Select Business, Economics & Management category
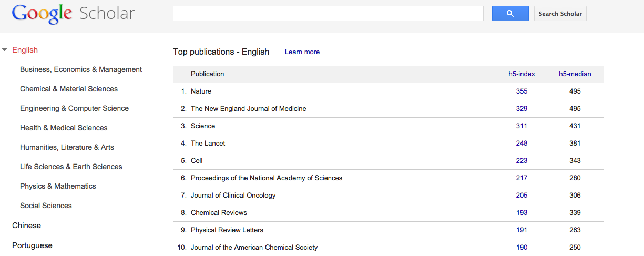644x256 pixels. pyautogui.click(x=81, y=69)
